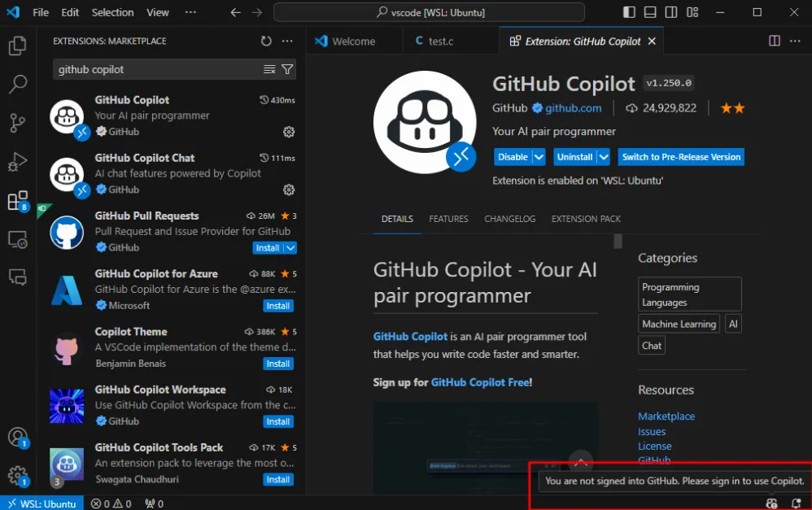Go back in navigation history
This screenshot has width=812, height=510.
[236, 12]
